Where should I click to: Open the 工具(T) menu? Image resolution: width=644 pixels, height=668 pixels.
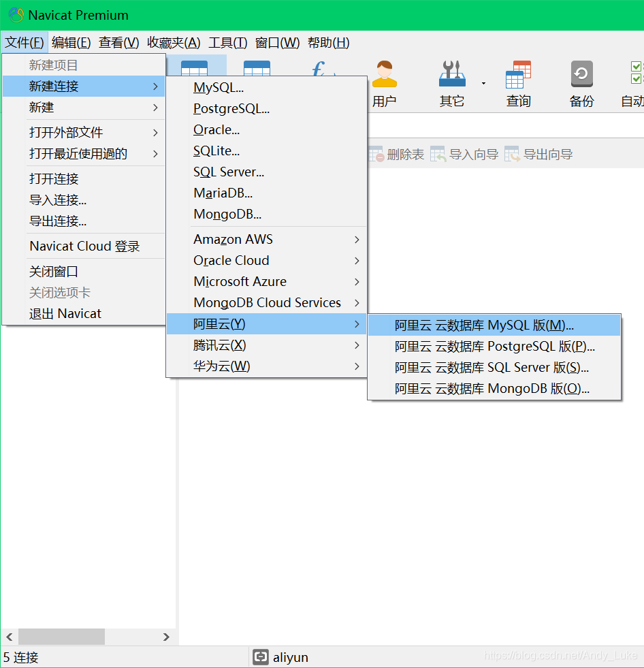click(x=228, y=43)
